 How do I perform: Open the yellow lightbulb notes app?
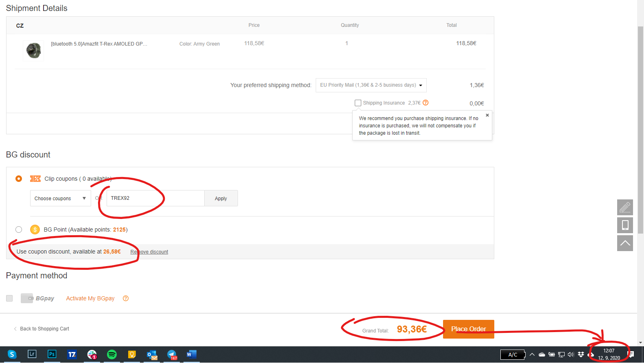click(x=132, y=354)
